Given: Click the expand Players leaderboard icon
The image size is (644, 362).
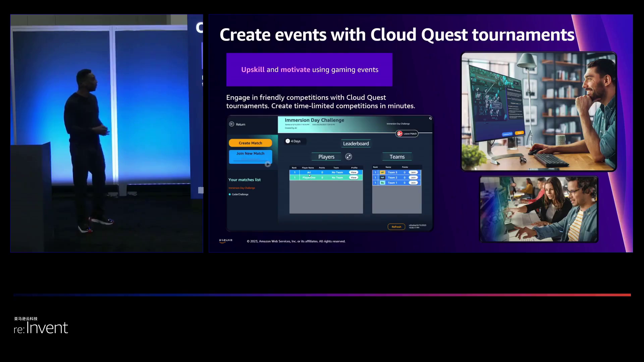Looking at the screenshot, I should point(348,157).
